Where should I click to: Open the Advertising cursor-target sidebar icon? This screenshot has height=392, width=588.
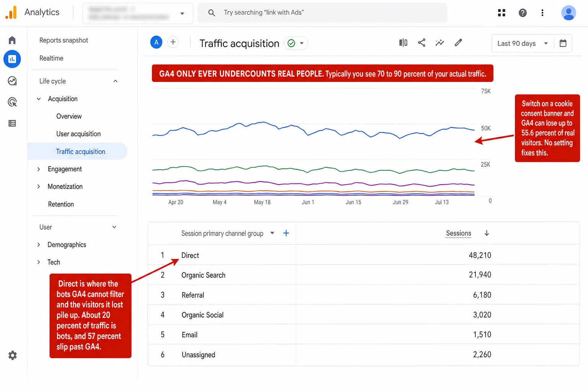click(x=12, y=102)
